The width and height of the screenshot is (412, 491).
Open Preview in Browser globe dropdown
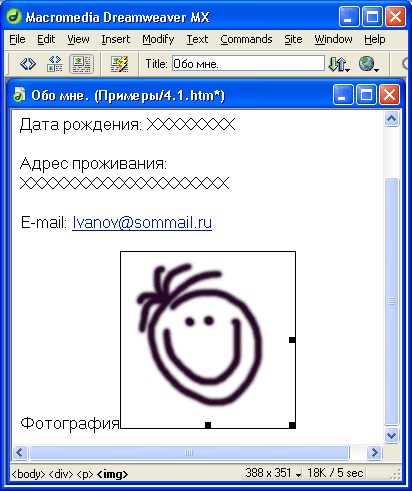coord(369,64)
